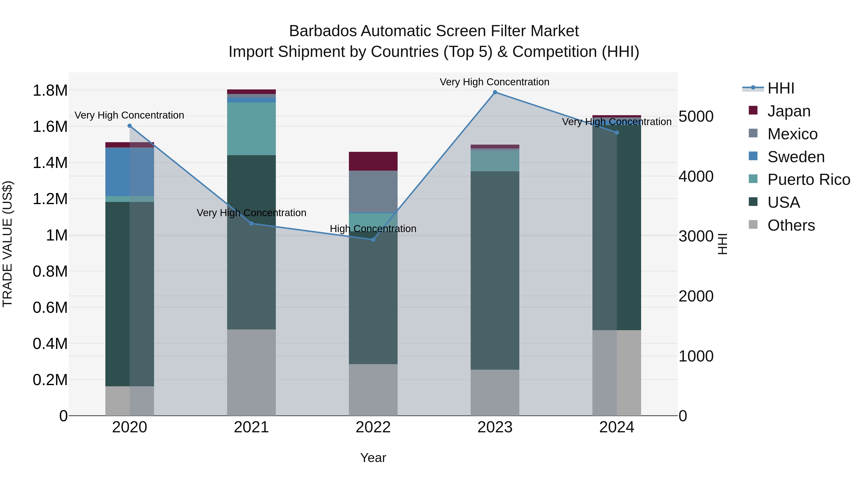Click the Very High Concentration label at 2024
This screenshot has width=868, height=488.
click(x=617, y=122)
